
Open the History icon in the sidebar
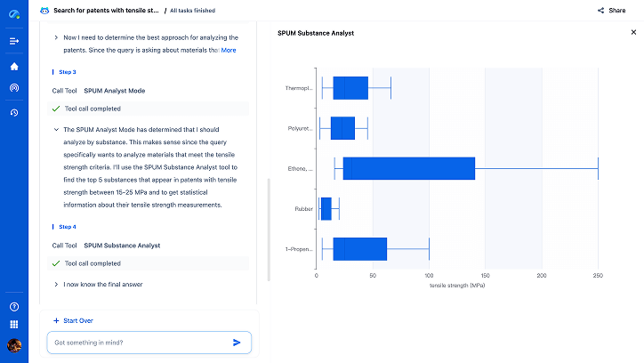point(14,112)
